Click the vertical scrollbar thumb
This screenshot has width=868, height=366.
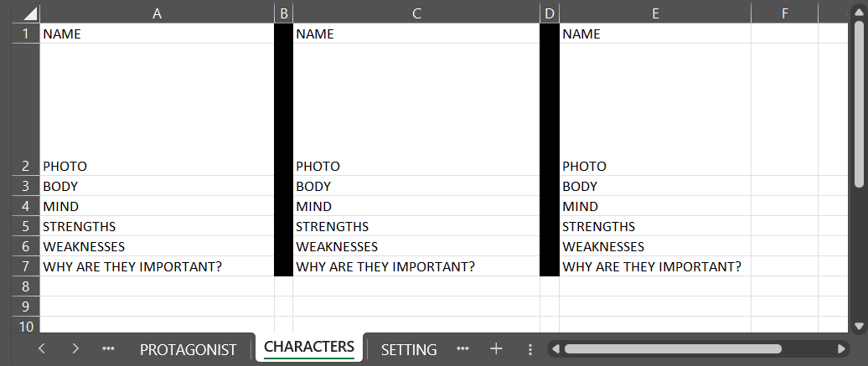859,101
